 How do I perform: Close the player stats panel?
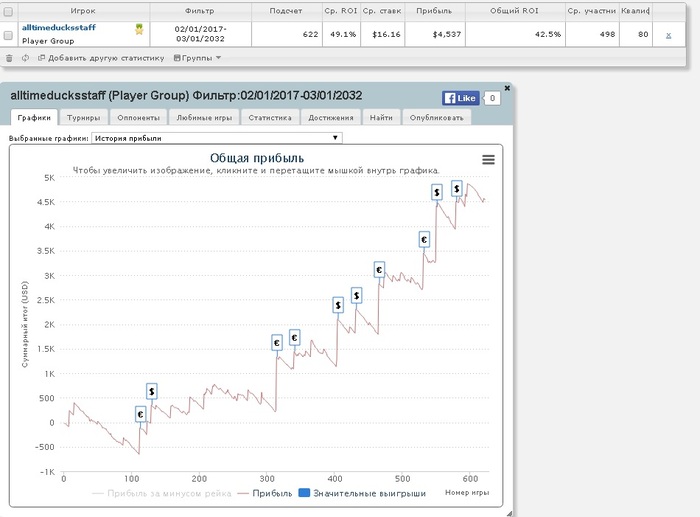[507, 88]
